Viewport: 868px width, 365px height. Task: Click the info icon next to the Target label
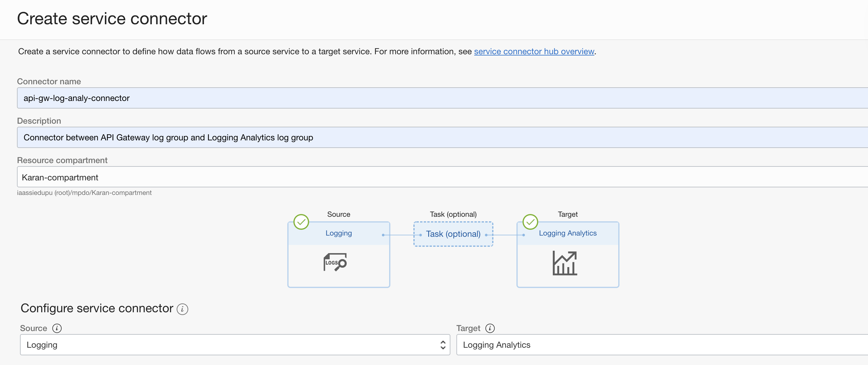pyautogui.click(x=490, y=328)
